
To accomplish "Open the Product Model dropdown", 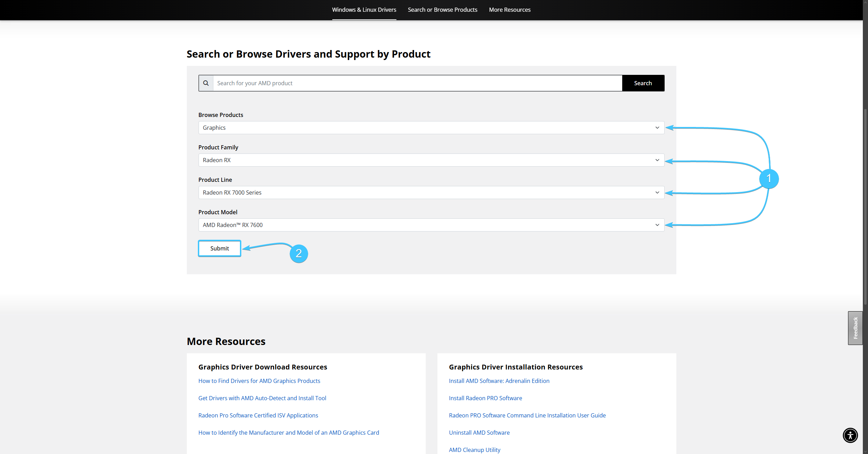I will tap(431, 225).
